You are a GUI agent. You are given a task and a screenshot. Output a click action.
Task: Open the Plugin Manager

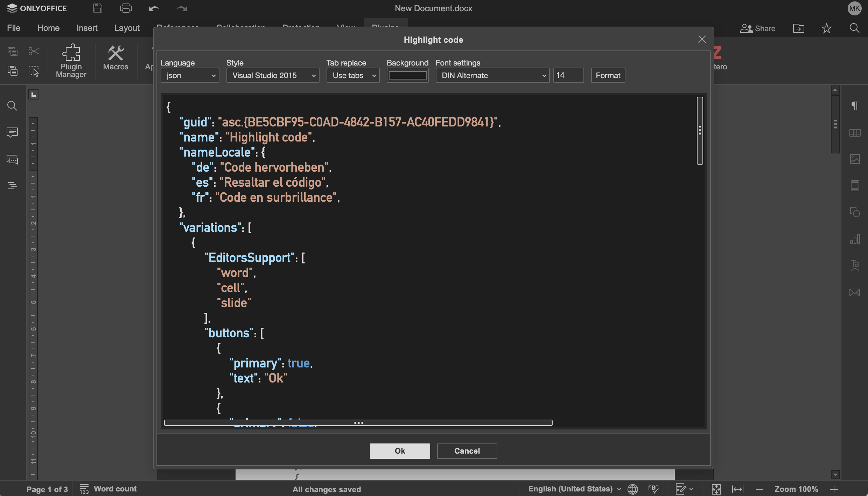pyautogui.click(x=71, y=60)
